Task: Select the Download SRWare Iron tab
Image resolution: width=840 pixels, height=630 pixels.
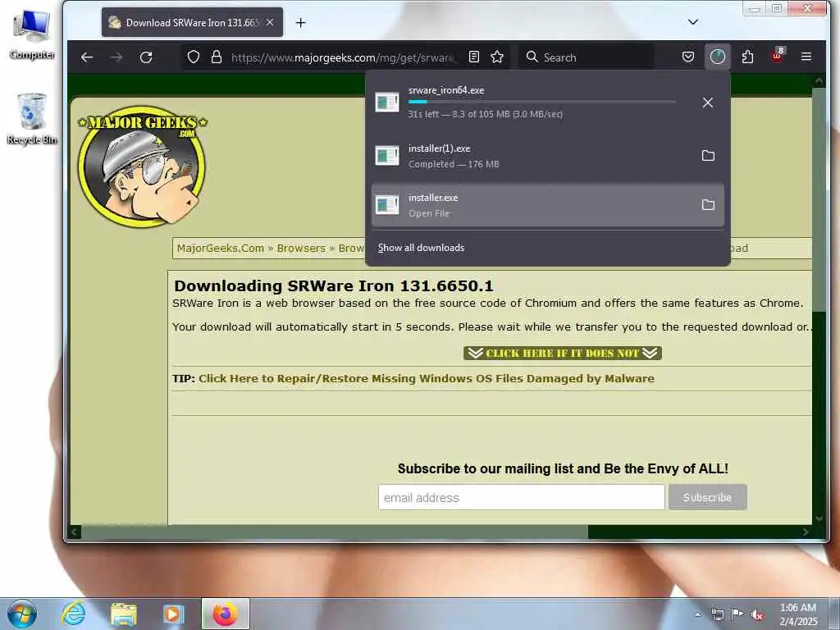Action: click(192, 22)
